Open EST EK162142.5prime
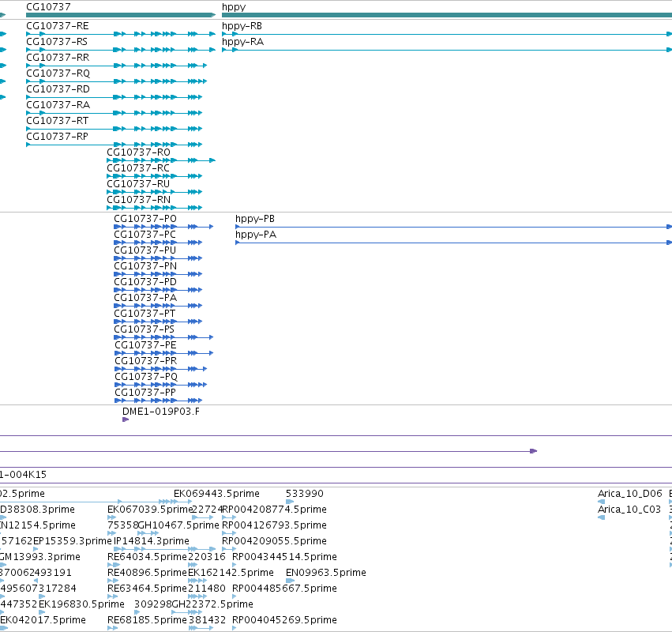This screenshot has width=672, height=632. [x=231, y=573]
